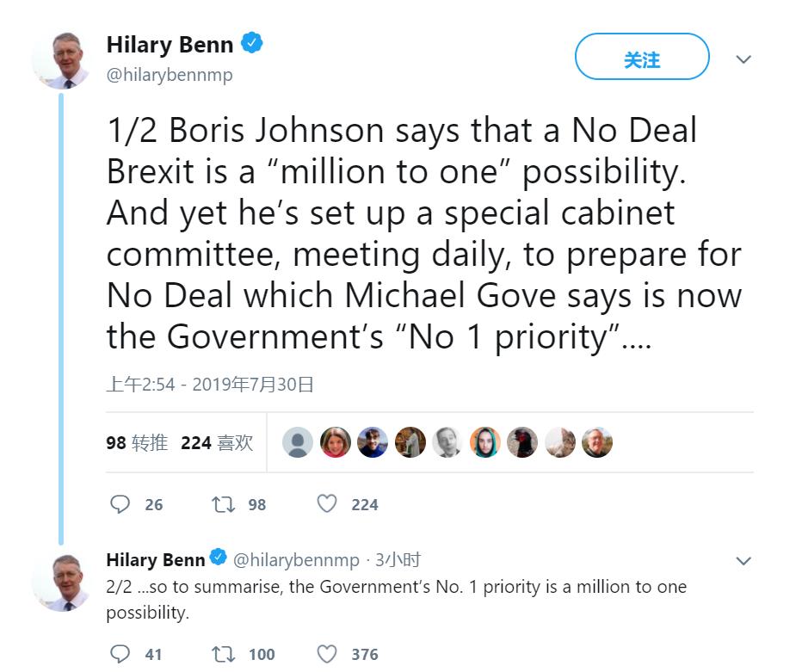The image size is (796, 672).
Task: Click the blue verified badge beside Hilary Benn's name
Action: (251, 44)
